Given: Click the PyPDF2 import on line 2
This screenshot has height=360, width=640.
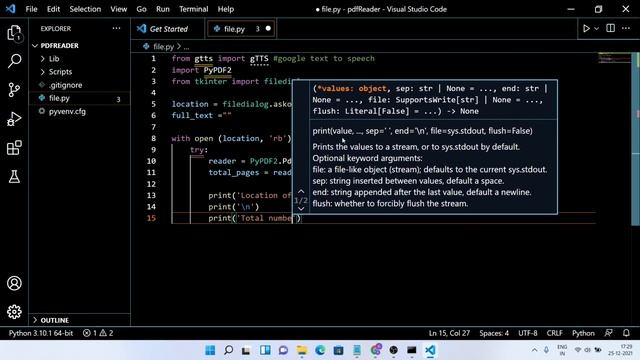Looking at the screenshot, I should click(218, 70).
